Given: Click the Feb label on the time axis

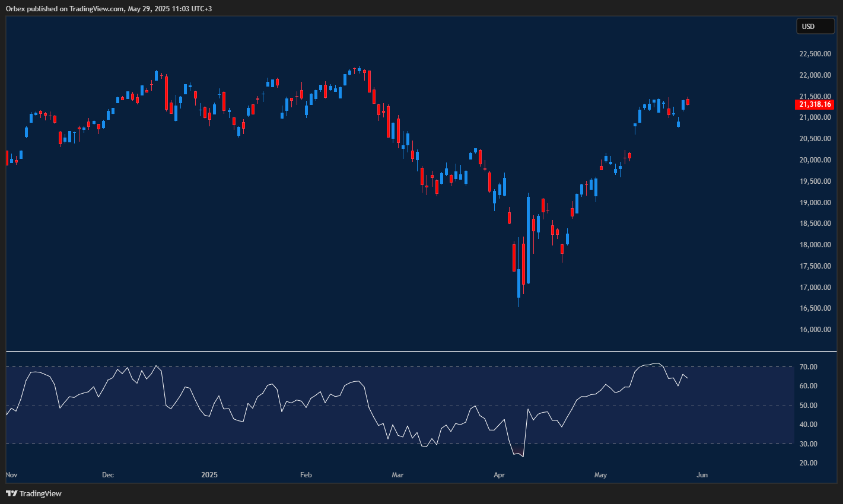Looking at the screenshot, I should click(306, 475).
